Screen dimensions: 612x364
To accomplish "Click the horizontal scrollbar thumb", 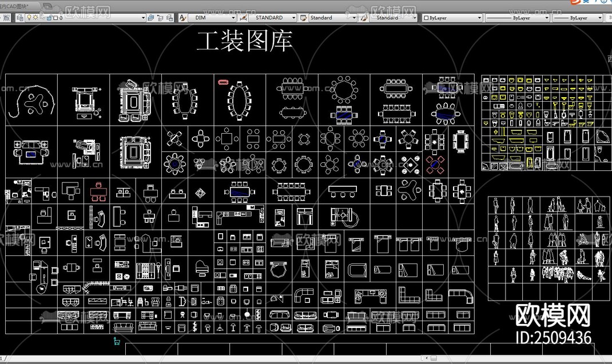I will [x=434, y=358].
